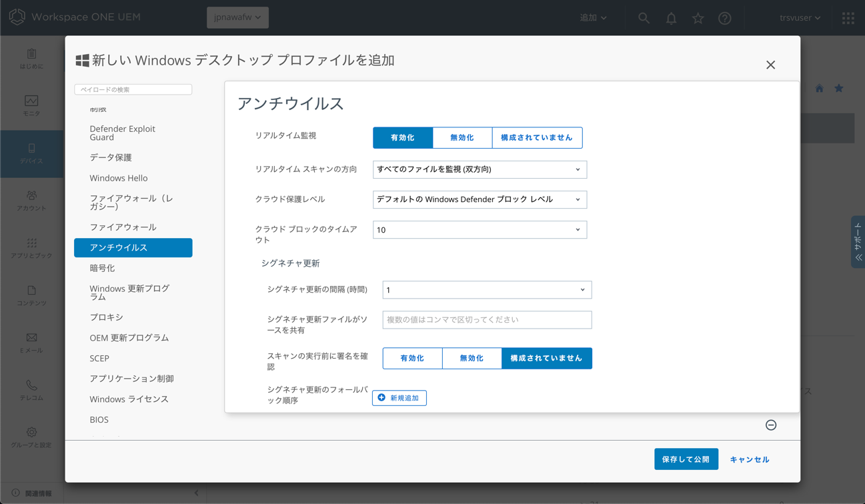Select アプリケーション制御 payload

tap(133, 379)
